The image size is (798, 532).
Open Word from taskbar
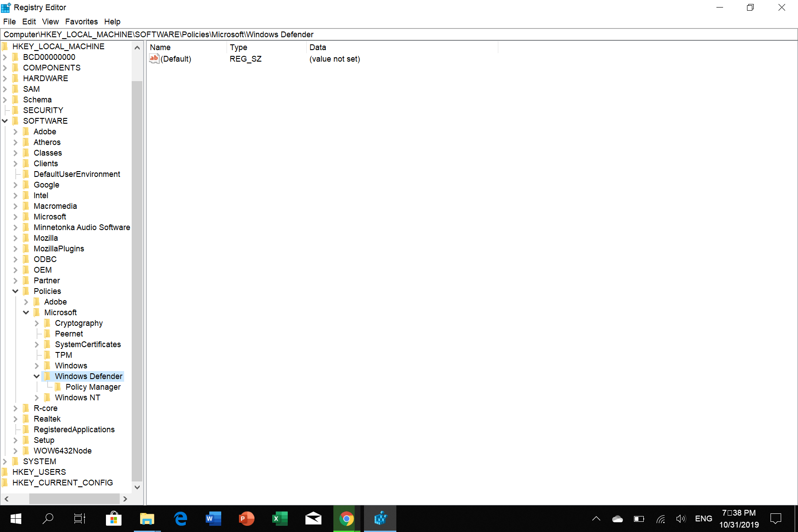coord(214,519)
